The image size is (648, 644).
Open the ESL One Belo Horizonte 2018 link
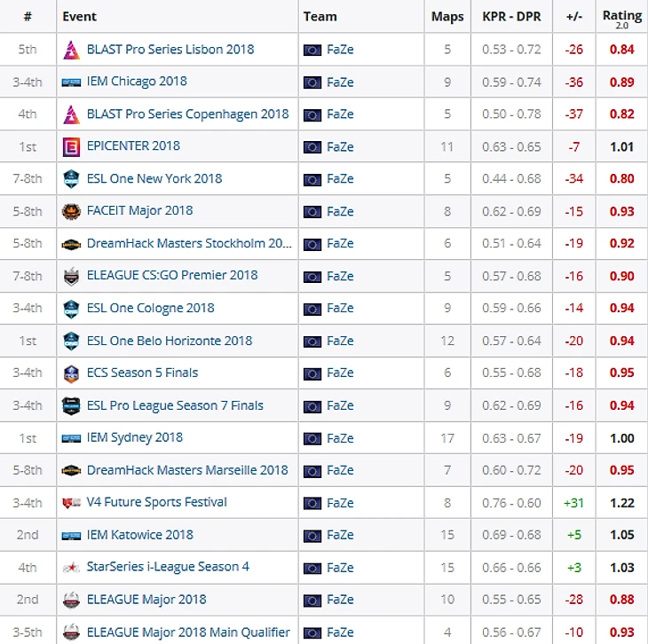170,341
